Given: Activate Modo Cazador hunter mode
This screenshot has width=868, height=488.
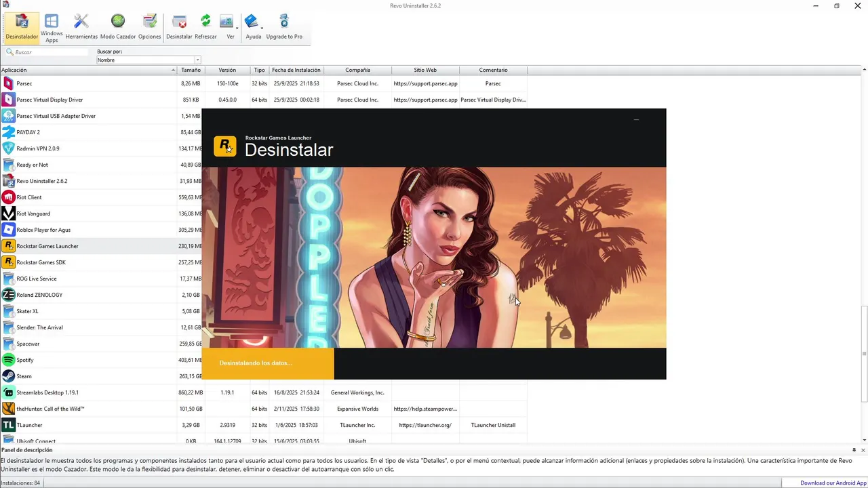Looking at the screenshot, I should point(118,27).
